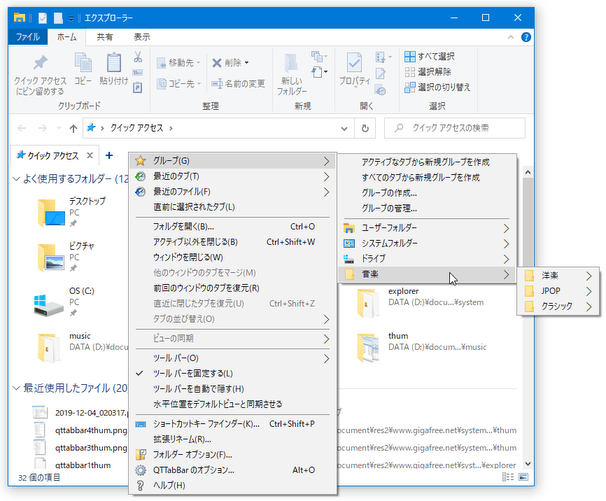Screen dimensions: 606x501
Task: Select 前回のウィンドウのタブを復元(R)
Action: click(x=232, y=288)
